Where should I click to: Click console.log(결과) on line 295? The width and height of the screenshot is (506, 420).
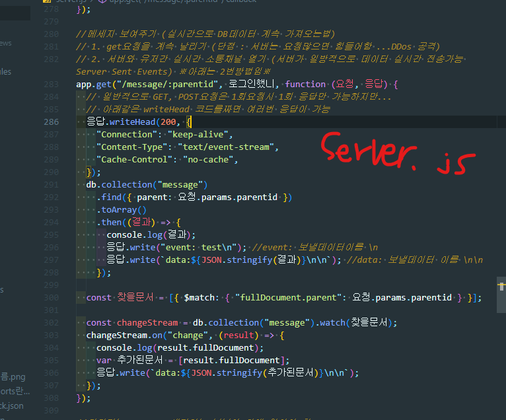coord(149,235)
